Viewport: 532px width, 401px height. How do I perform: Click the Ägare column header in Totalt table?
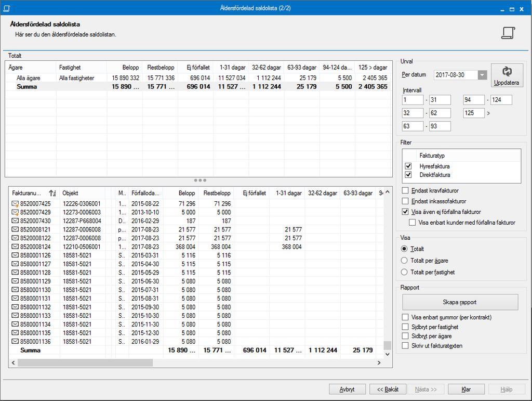[31, 68]
